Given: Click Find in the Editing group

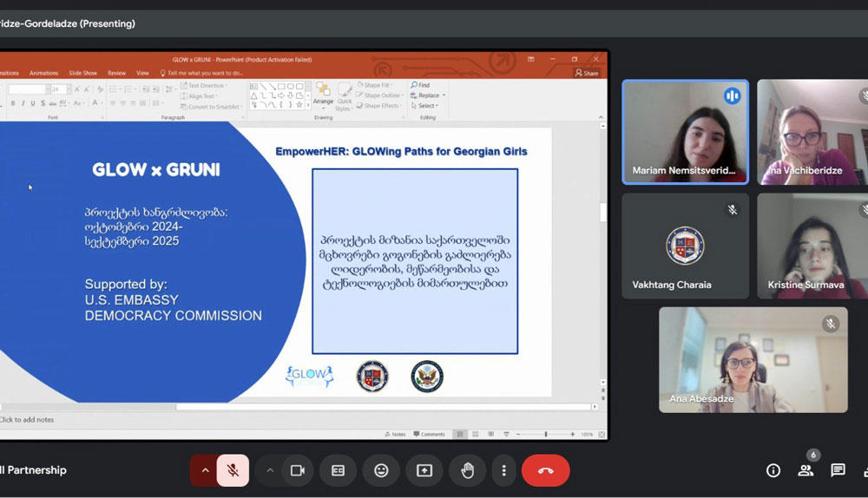Looking at the screenshot, I should coord(422,85).
